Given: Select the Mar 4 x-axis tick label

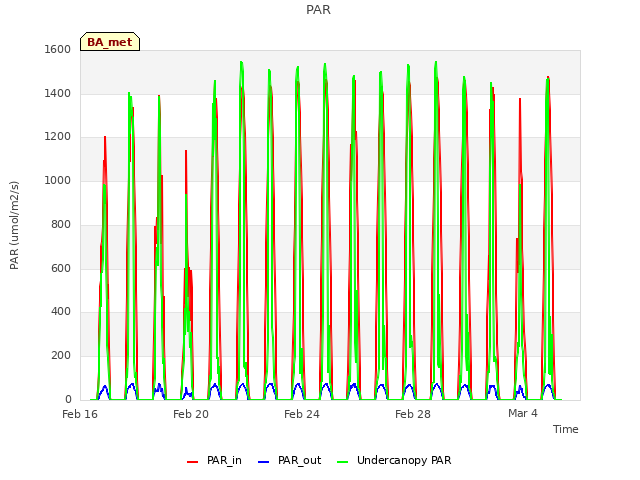Looking at the screenshot, I should click(523, 413).
